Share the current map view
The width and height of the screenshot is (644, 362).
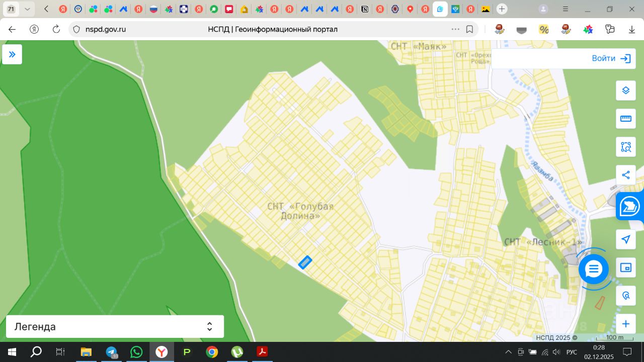pos(626,175)
